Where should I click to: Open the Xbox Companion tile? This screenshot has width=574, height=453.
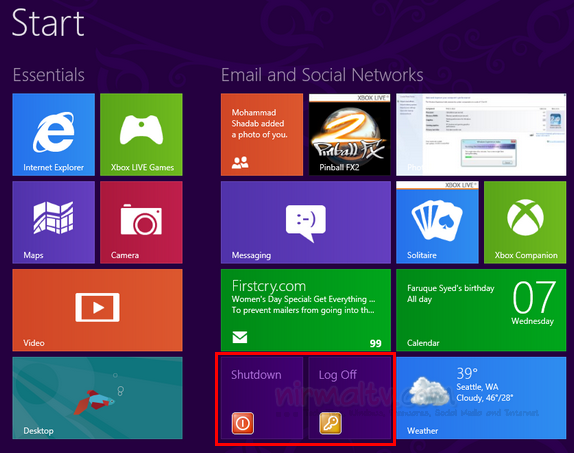click(525, 222)
